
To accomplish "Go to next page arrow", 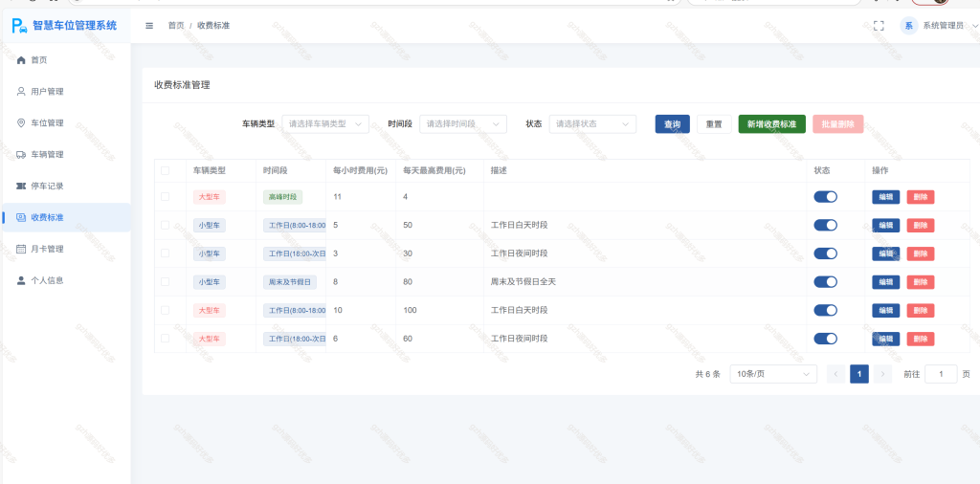I will point(882,374).
